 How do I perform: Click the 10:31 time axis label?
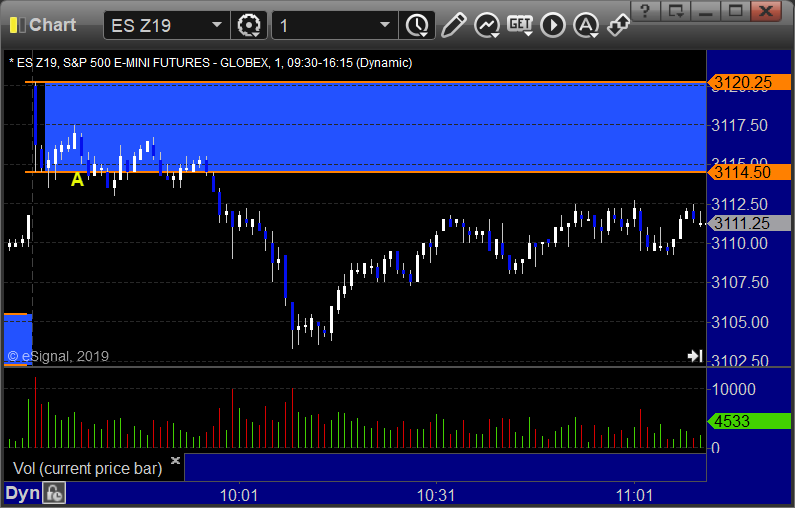[436, 495]
